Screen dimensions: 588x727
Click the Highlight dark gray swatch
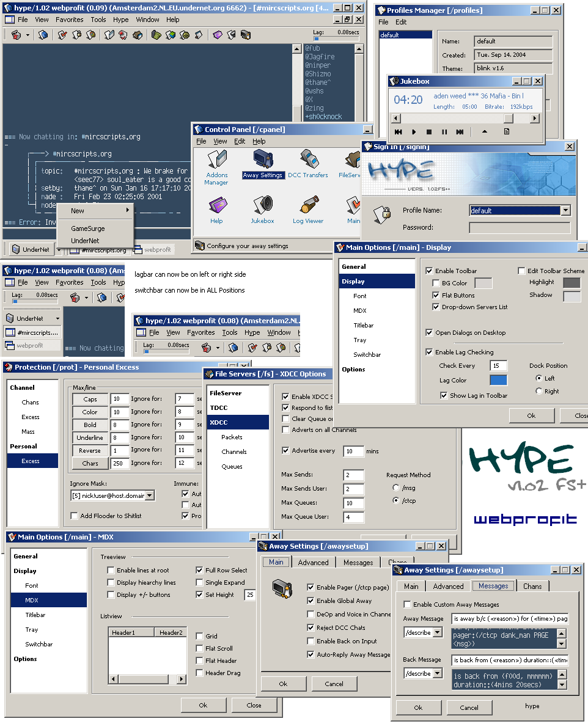pos(571,282)
